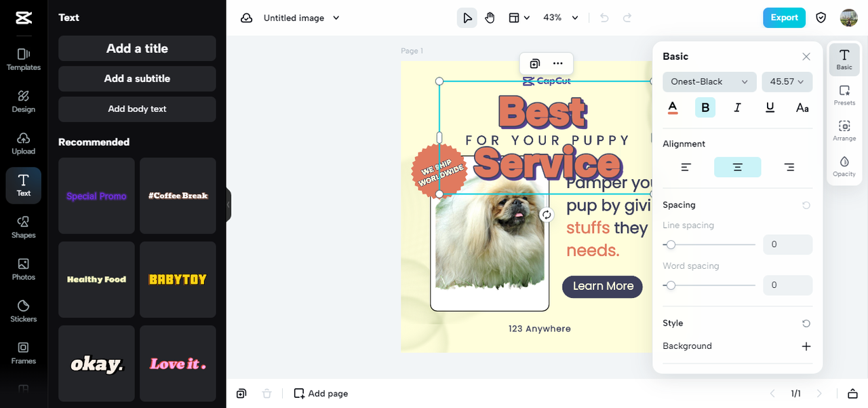Click the Word spacing slider
868x408 pixels.
[709, 285]
